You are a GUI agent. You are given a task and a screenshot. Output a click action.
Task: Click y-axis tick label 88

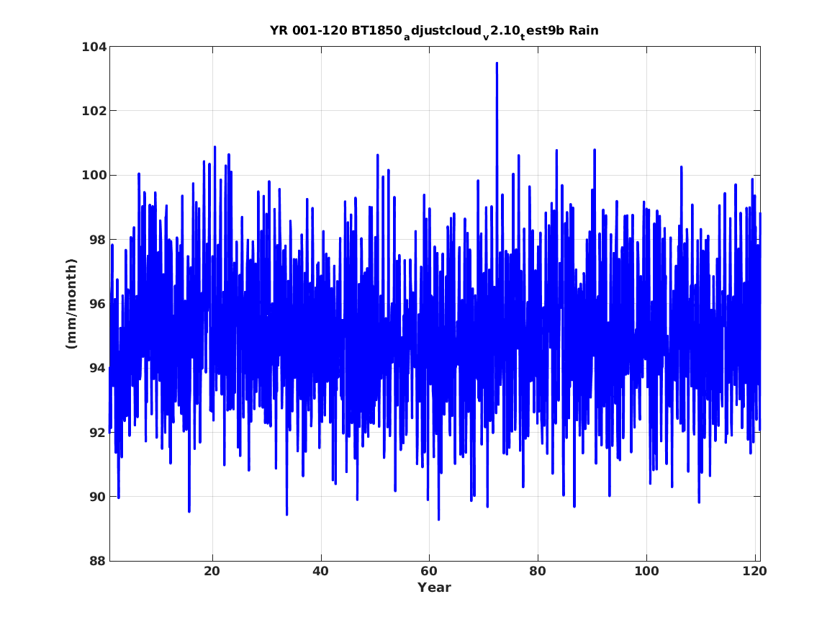click(x=97, y=562)
